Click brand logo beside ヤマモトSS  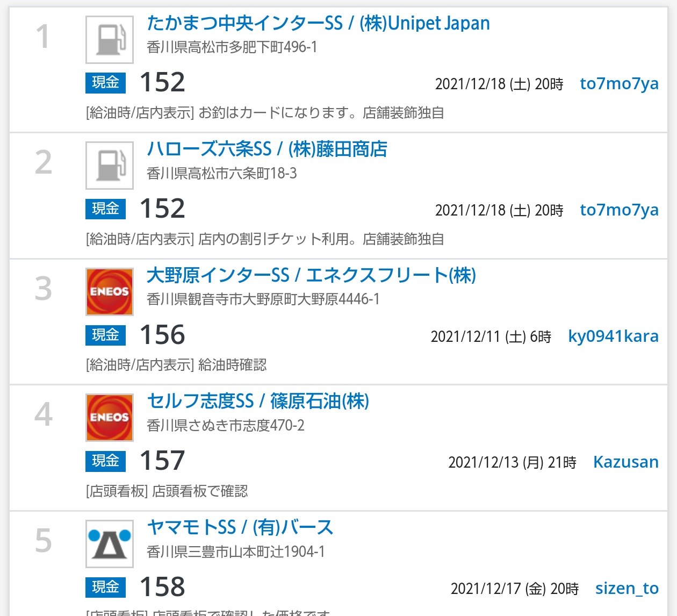coord(110,544)
